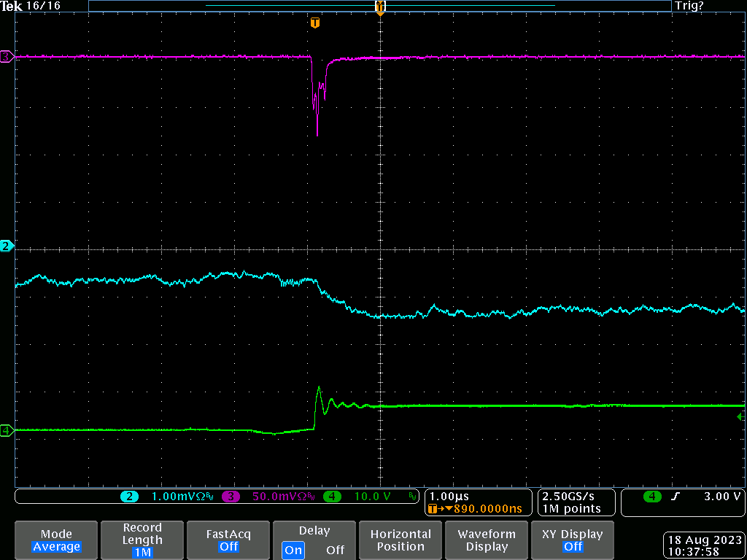Click the cyan channel 2 readout badge
Screen dimensions: 747x560
point(130,497)
